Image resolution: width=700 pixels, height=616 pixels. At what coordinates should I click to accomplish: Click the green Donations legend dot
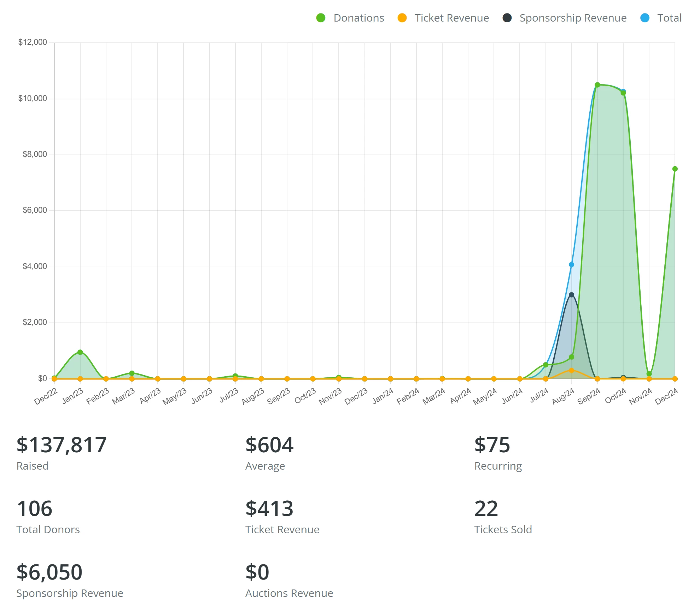(321, 18)
